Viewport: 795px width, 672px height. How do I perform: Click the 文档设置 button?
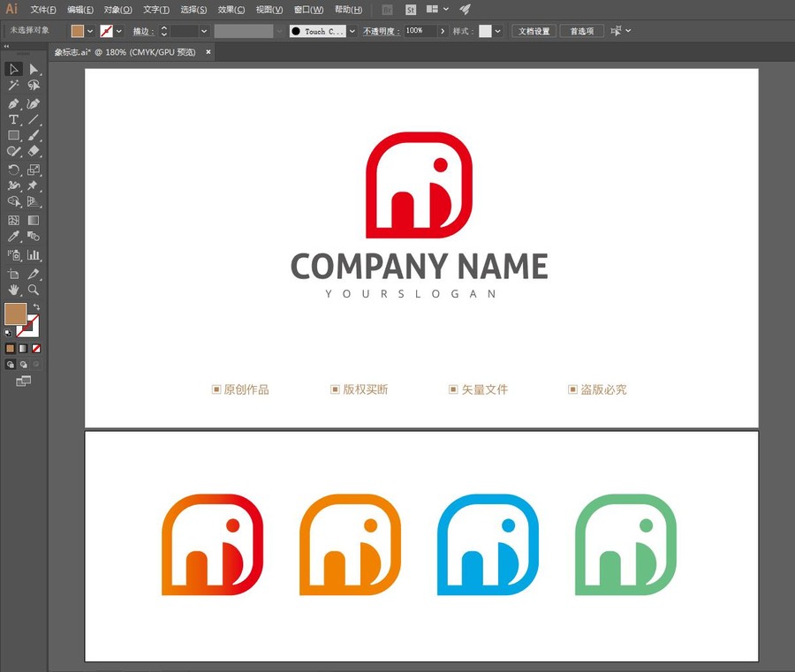pyautogui.click(x=534, y=31)
